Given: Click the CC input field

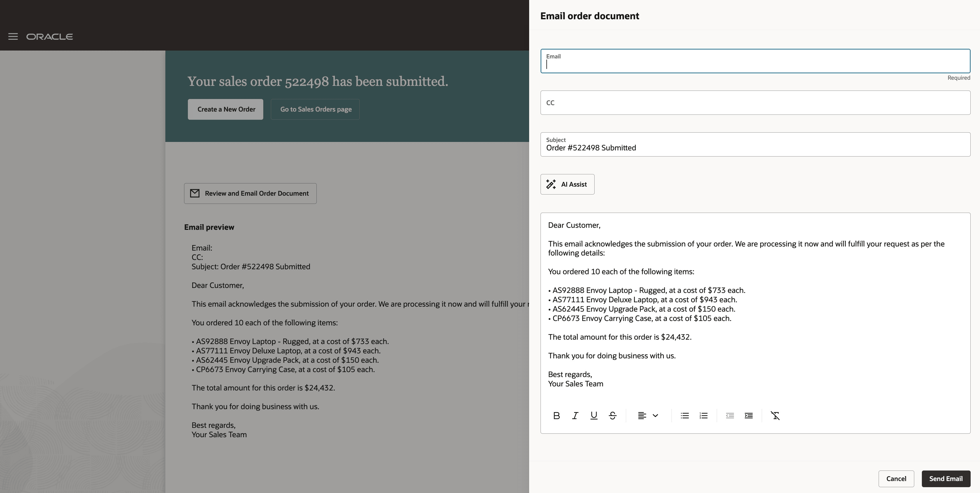Looking at the screenshot, I should [x=755, y=103].
